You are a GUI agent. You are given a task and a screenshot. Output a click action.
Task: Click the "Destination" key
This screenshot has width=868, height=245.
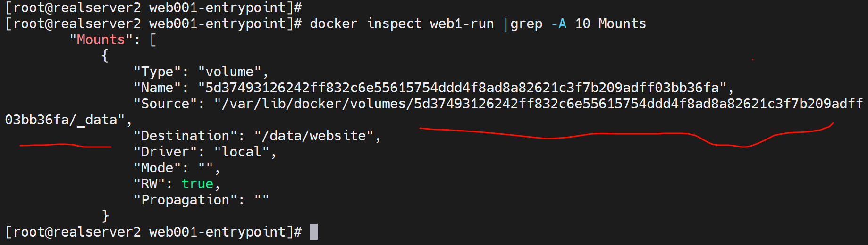(185, 136)
